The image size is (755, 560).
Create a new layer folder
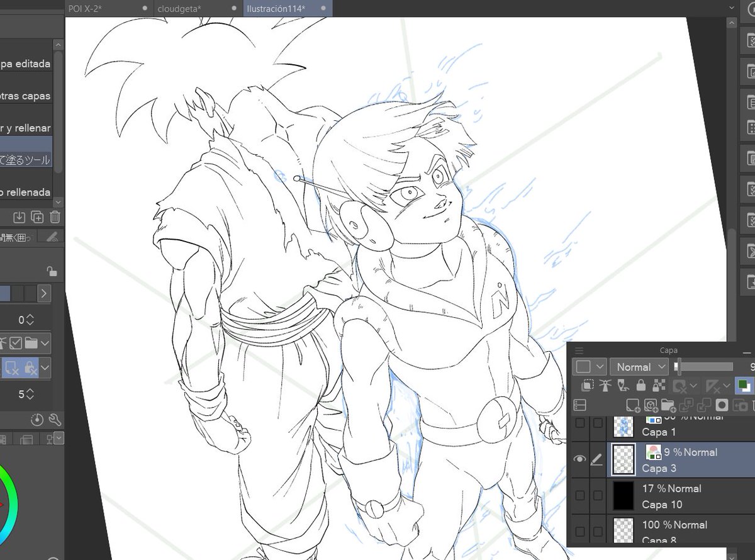(668, 406)
